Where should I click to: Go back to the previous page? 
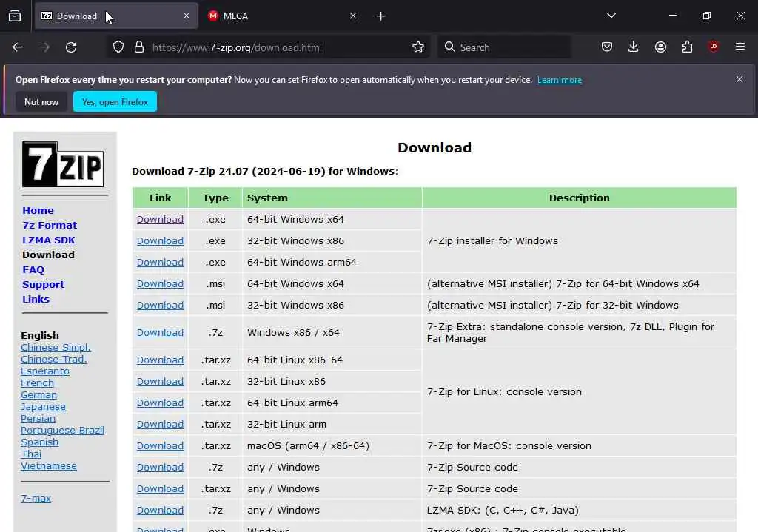(x=18, y=47)
